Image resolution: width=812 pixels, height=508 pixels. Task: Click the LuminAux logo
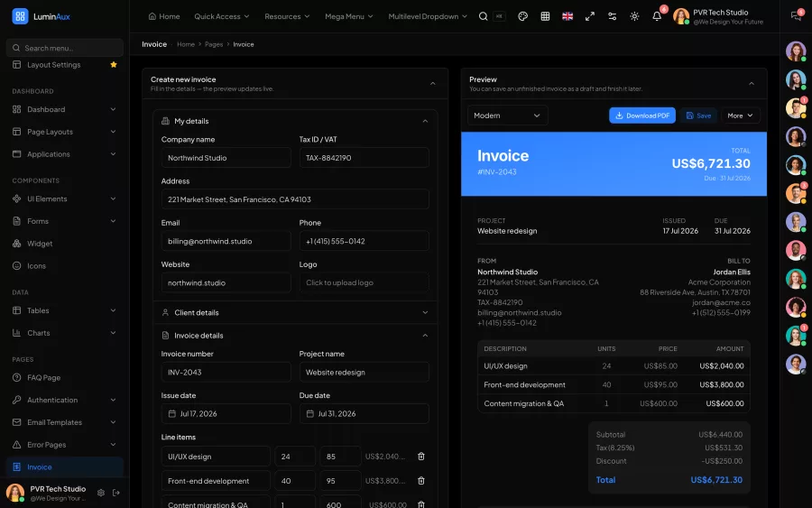pyautogui.click(x=41, y=16)
